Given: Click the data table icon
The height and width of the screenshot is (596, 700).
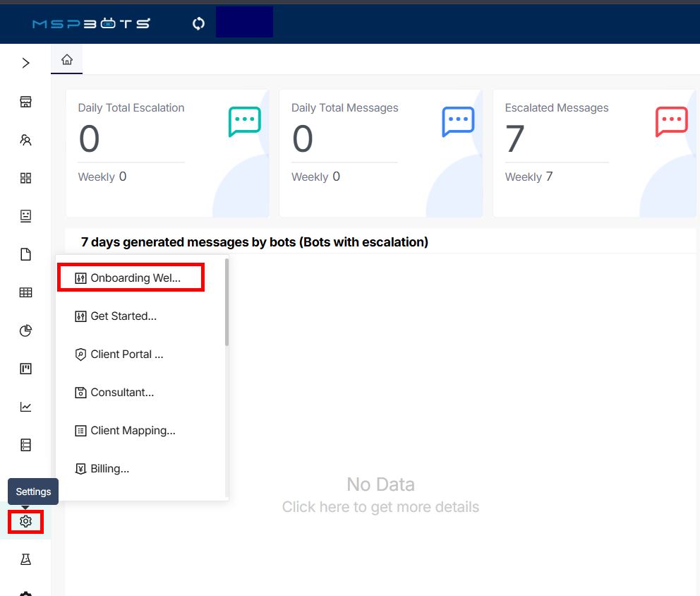Looking at the screenshot, I should point(25,292).
